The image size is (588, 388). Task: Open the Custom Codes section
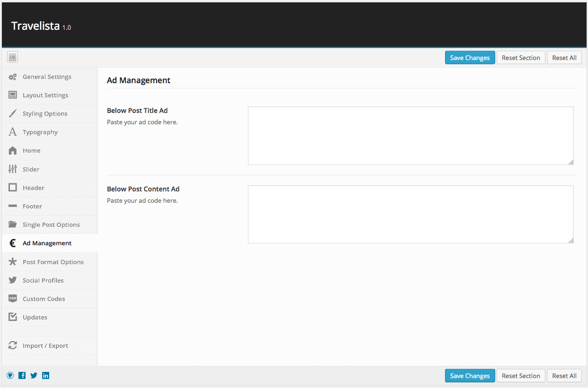tap(50, 299)
